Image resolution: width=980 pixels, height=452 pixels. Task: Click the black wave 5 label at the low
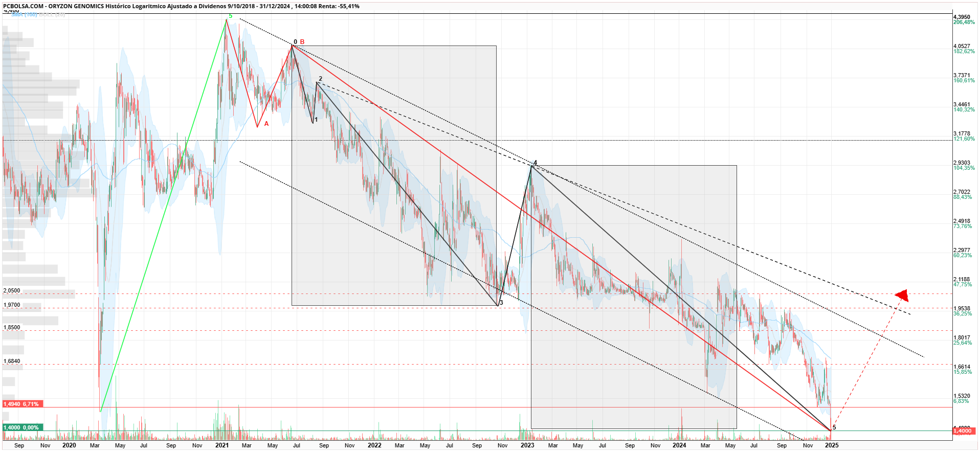(x=834, y=427)
